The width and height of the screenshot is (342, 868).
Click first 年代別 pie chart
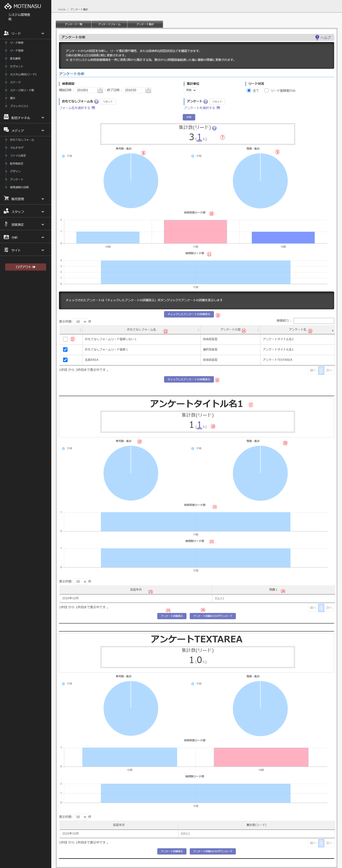coord(131,181)
